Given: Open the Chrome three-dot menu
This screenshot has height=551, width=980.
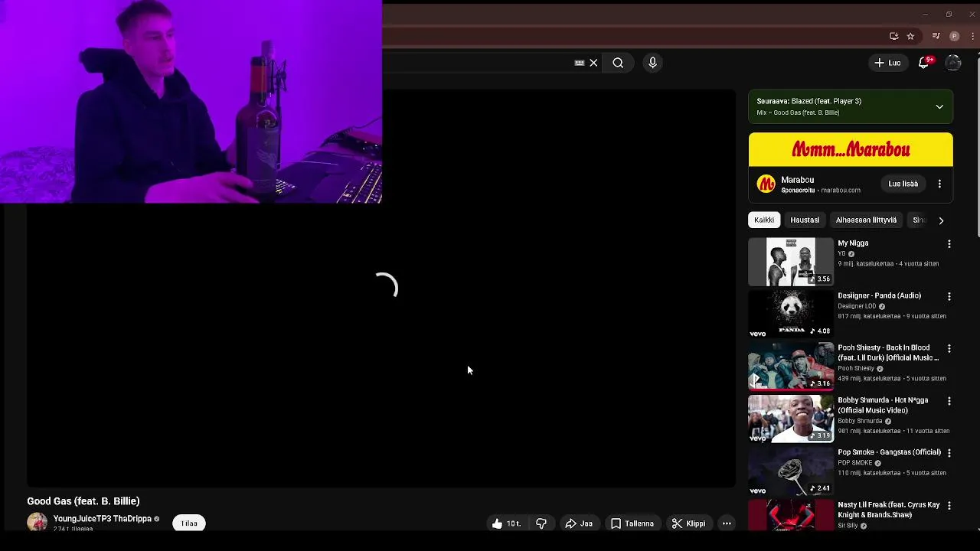Looking at the screenshot, I should coord(972,36).
